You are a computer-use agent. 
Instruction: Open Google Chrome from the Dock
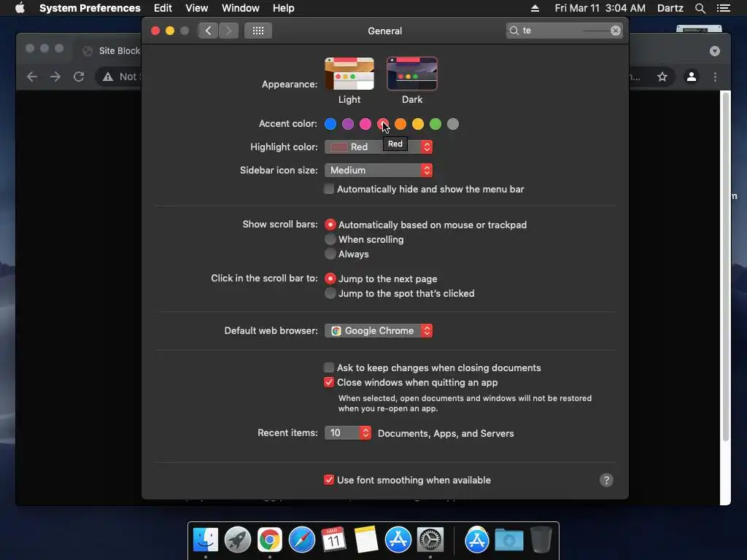pyautogui.click(x=270, y=540)
